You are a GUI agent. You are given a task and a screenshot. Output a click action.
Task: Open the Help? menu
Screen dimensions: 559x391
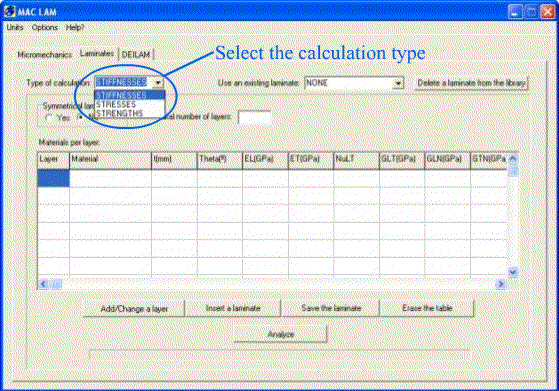(75, 27)
